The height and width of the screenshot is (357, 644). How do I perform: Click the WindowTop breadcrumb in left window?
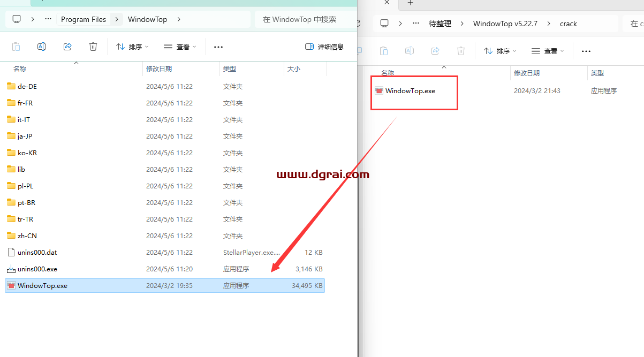point(147,19)
